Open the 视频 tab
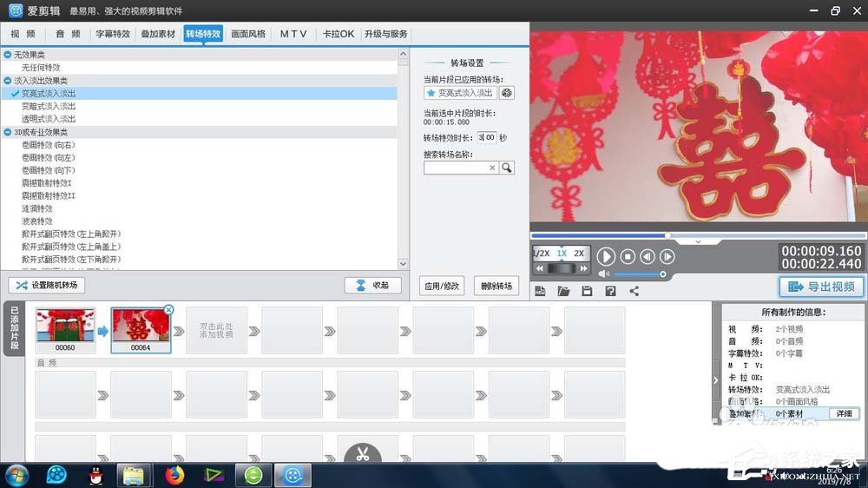 point(23,34)
